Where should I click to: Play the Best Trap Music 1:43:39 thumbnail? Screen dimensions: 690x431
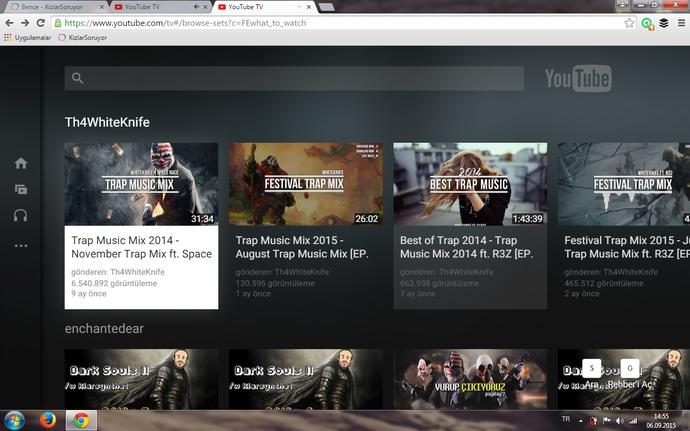(470, 184)
